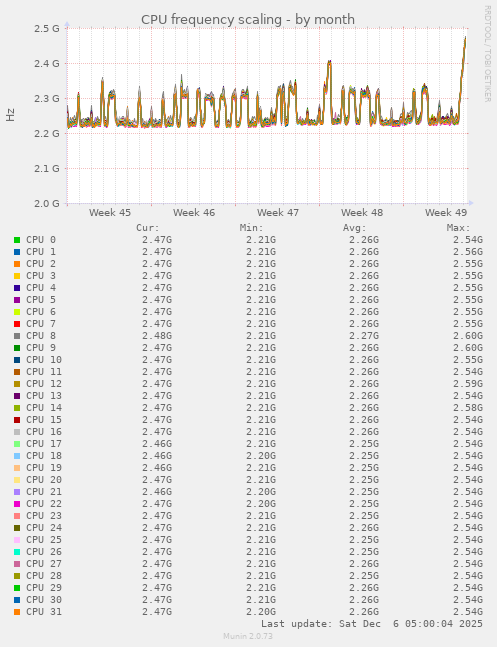This screenshot has height=647, width=497.
Task: Click the 'CPU 11' legend label
Action: tap(44, 372)
